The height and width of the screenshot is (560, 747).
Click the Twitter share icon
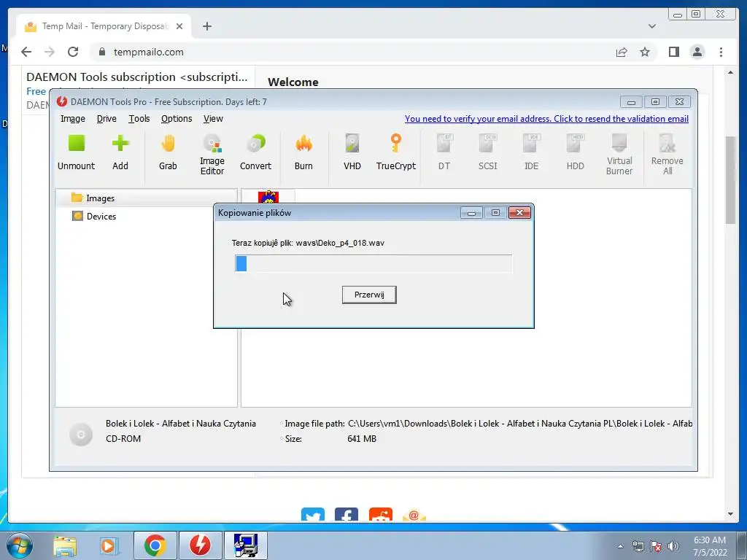[313, 514]
